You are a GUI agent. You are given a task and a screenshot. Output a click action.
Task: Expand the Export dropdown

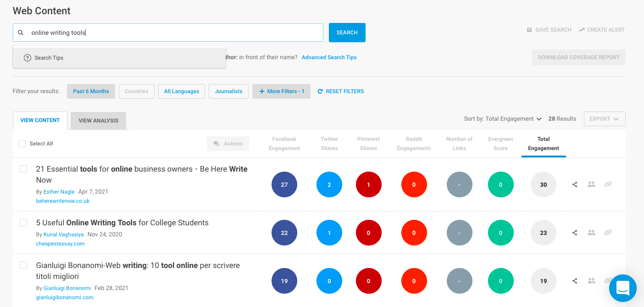click(604, 118)
